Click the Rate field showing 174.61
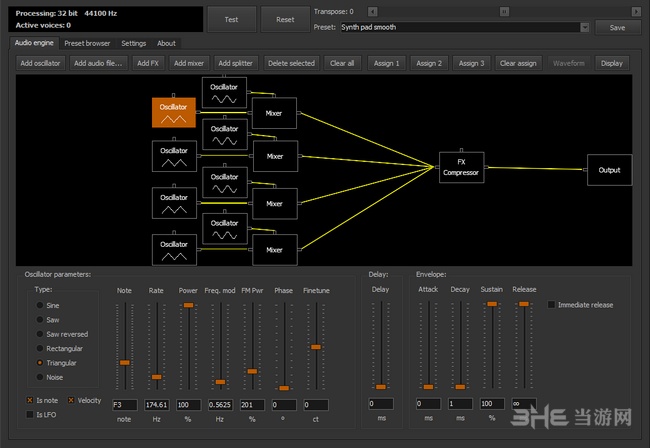Image resolution: width=650 pixels, height=448 pixels. (157, 404)
